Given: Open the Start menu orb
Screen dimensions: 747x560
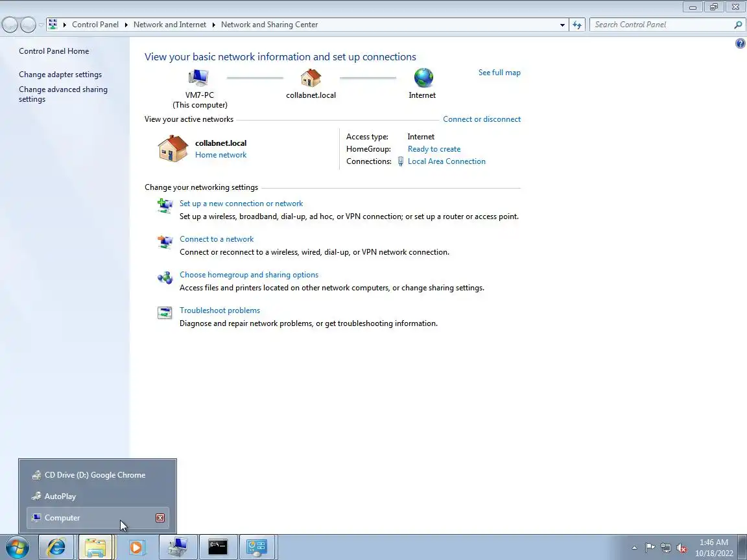Looking at the screenshot, I should point(17,547).
